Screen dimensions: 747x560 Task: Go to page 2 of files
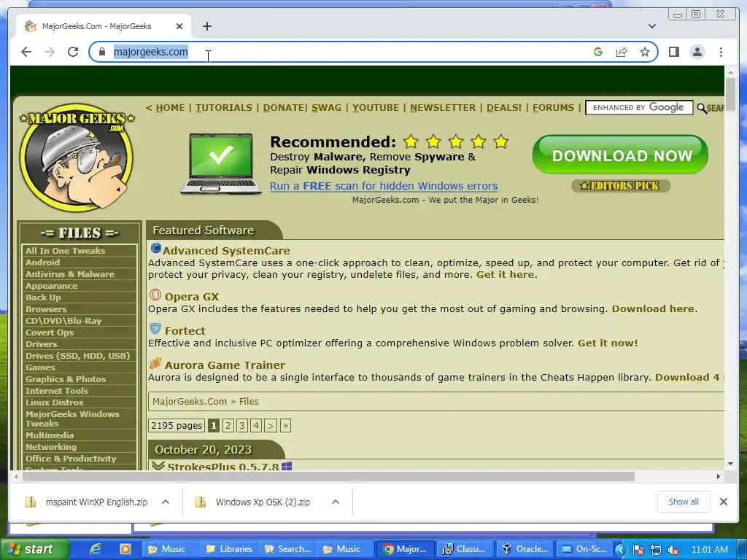coord(228,425)
